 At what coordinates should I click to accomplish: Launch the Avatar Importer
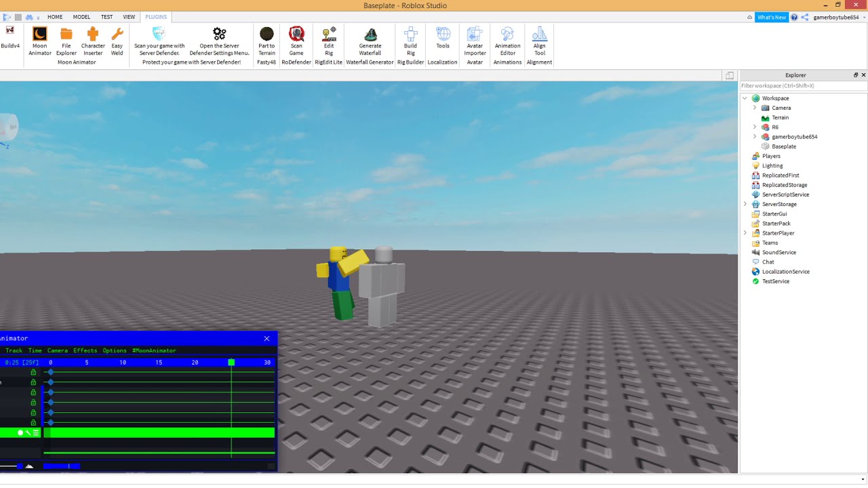(475, 41)
